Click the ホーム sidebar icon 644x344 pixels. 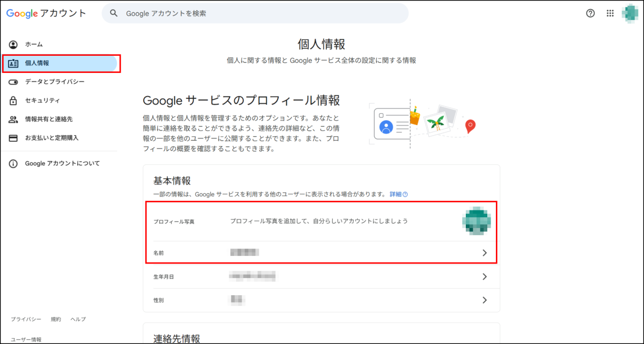(13, 45)
